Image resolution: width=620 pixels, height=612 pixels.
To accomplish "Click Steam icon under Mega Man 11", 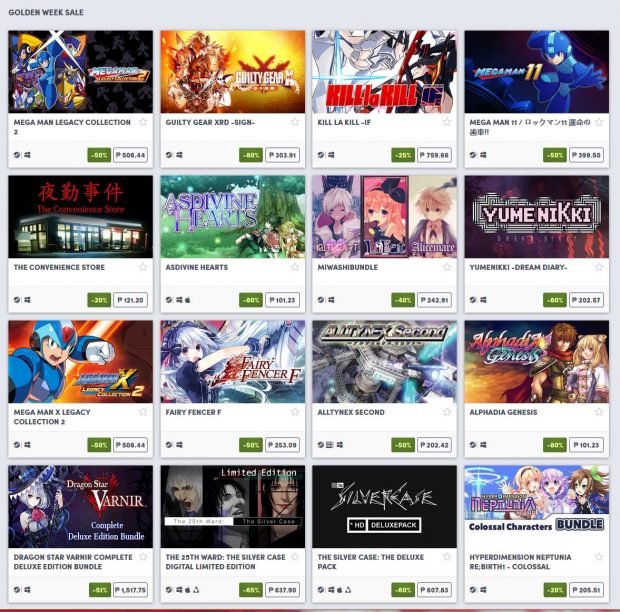I will click(x=473, y=155).
